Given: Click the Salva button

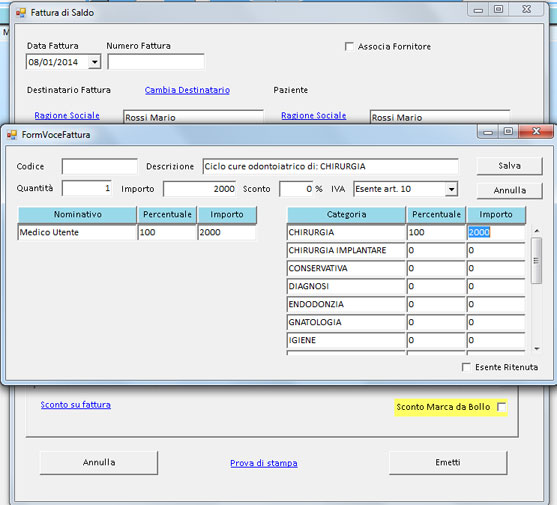Looking at the screenshot, I should (x=509, y=166).
